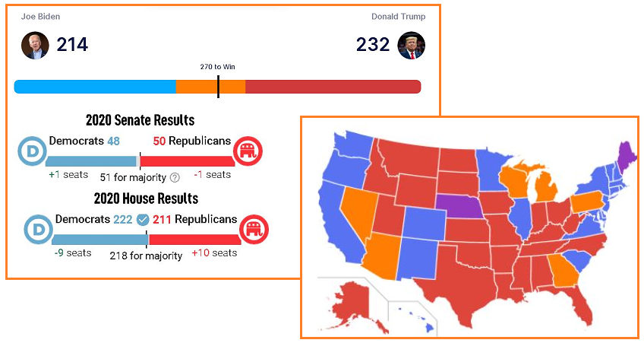Click the orange undecided electoral bar segment
Screen dimensions: 644x343
(x=210, y=87)
